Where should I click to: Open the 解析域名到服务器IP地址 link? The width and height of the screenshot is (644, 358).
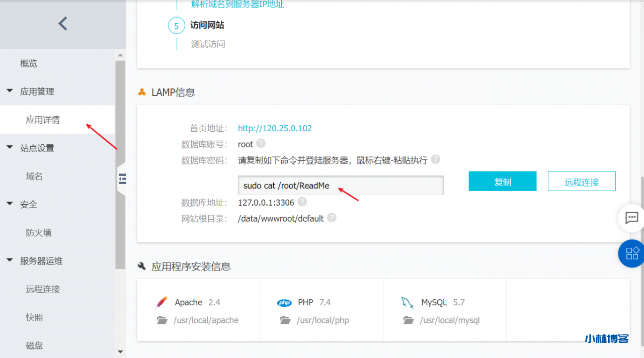pos(237,5)
